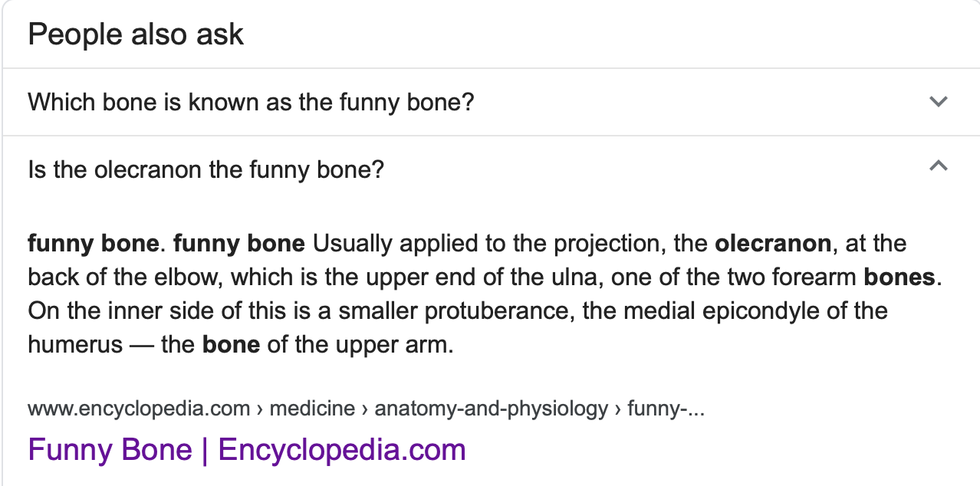Expand the 'Which bone is known' chevron

pyautogui.click(x=938, y=102)
